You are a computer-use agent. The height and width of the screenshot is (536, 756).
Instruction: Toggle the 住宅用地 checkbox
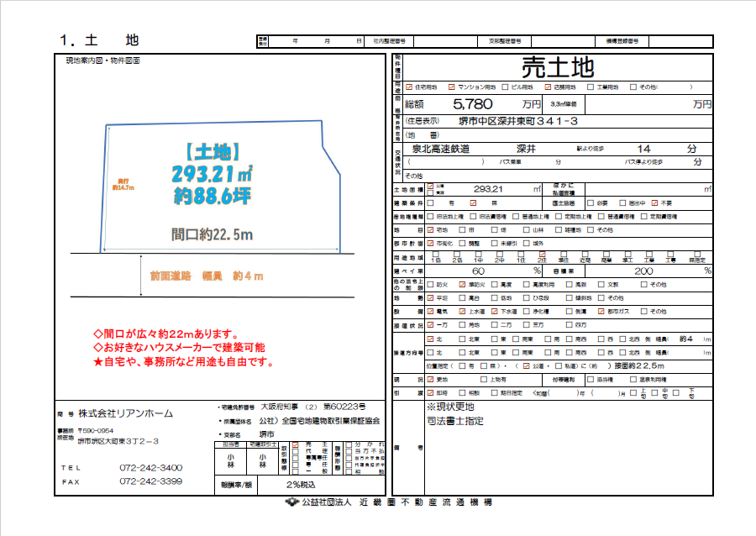(x=409, y=87)
